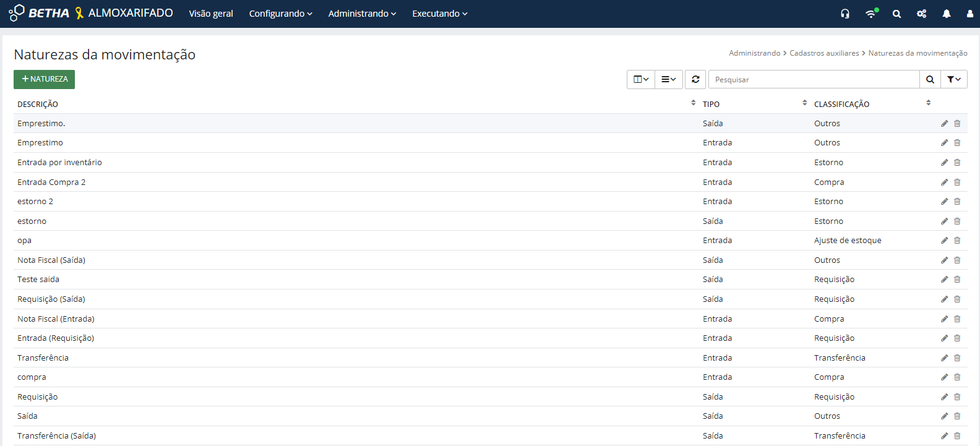Viewport: 980px width, 446px height.
Task: Delete the Emprestimo. Saída row
Action: pos(957,124)
